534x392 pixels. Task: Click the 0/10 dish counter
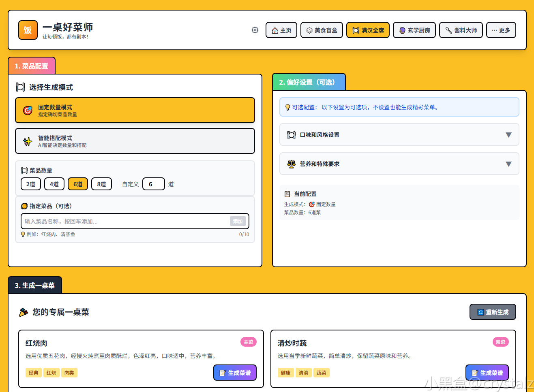click(x=244, y=234)
